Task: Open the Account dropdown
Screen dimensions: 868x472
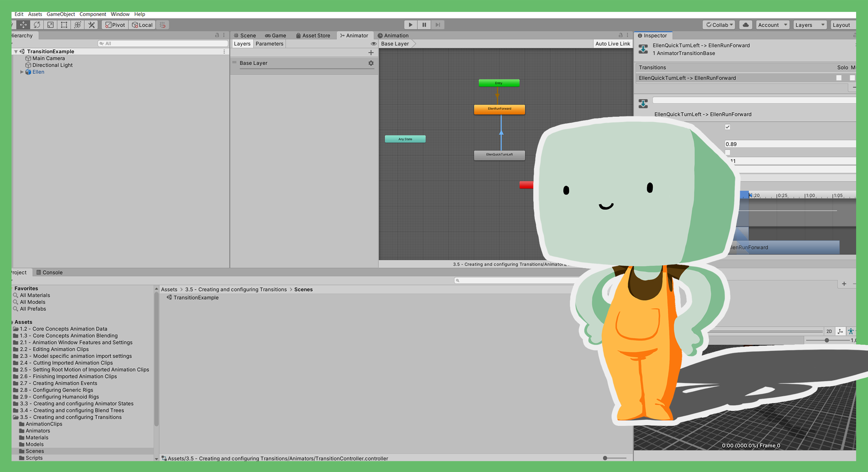Action: click(772, 24)
